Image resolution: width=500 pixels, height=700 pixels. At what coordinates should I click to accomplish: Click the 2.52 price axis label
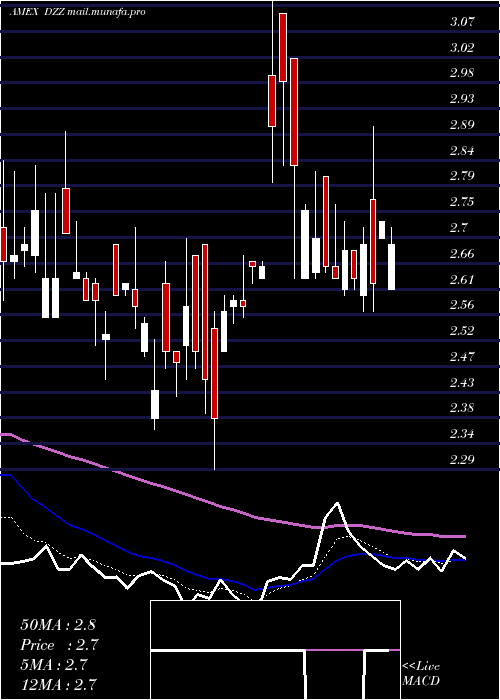(462, 331)
